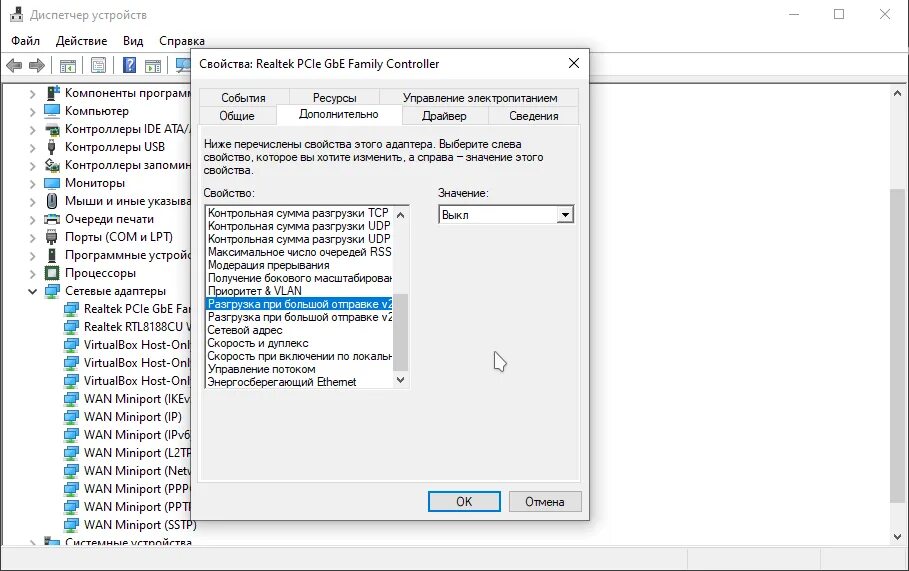Select WAN Miniport (PPTP) tree item
The image size is (909, 571).
(x=137, y=507)
